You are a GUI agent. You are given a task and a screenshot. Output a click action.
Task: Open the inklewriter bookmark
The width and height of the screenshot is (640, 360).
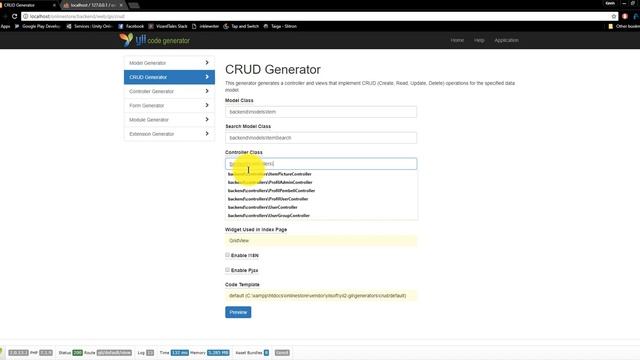206,26
